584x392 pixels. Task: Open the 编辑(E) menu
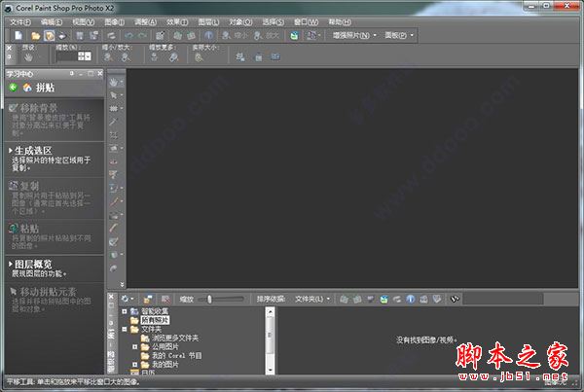(x=52, y=22)
